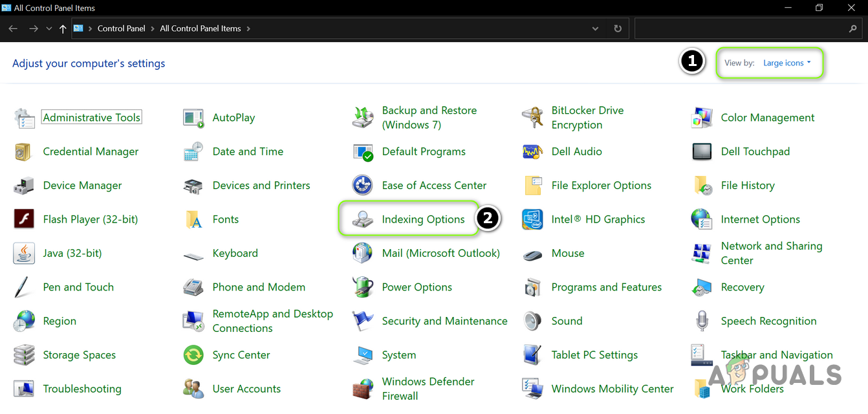
Task: Expand the View by Large icons dropdown
Action: [787, 63]
